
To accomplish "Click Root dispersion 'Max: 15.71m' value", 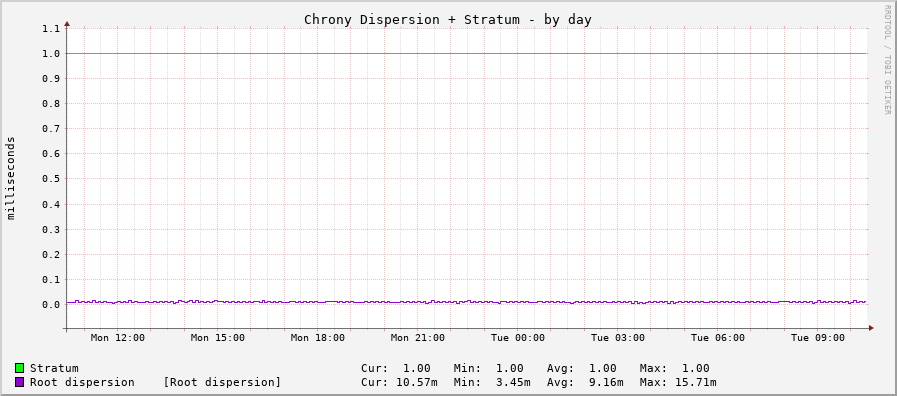I will (x=678, y=382).
